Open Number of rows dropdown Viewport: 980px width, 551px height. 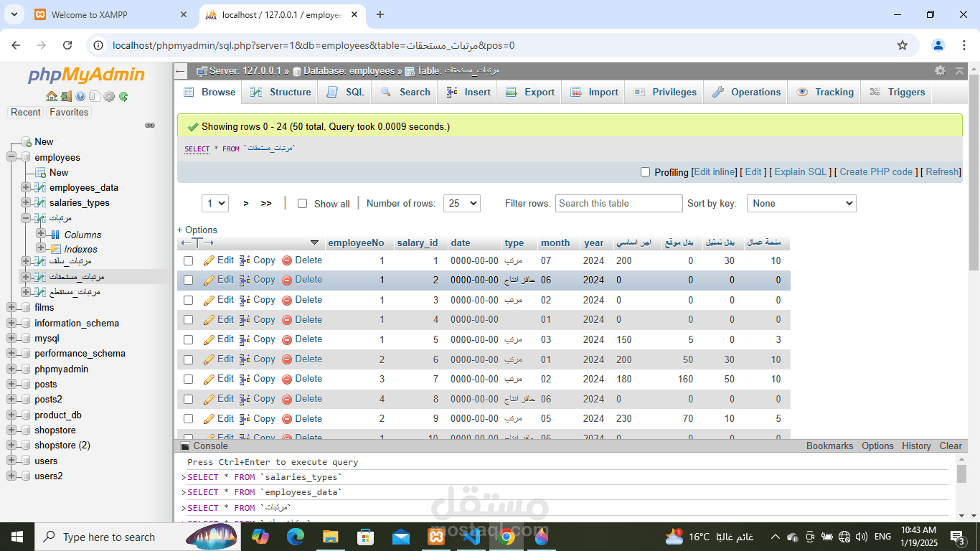[x=461, y=203]
